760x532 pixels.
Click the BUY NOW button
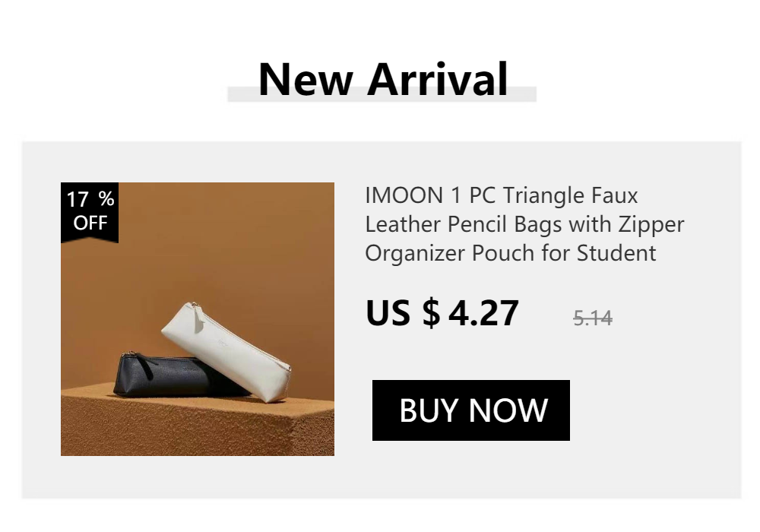tap(470, 410)
